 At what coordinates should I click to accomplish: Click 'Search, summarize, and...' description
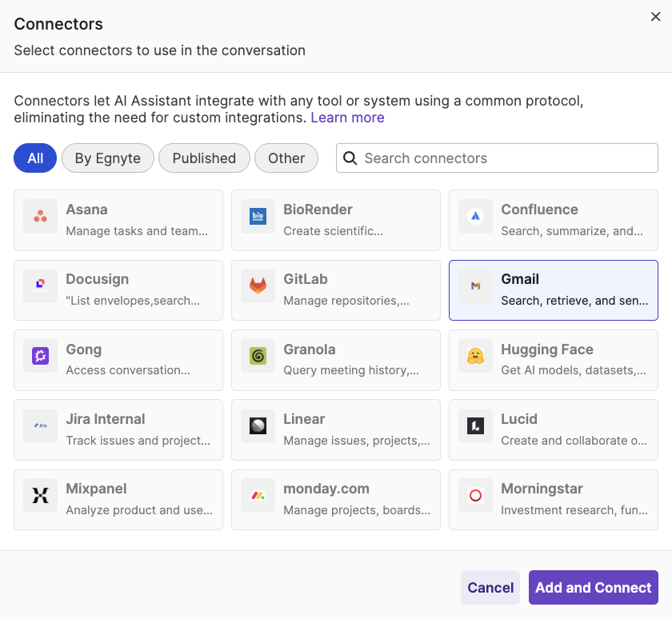pos(572,231)
